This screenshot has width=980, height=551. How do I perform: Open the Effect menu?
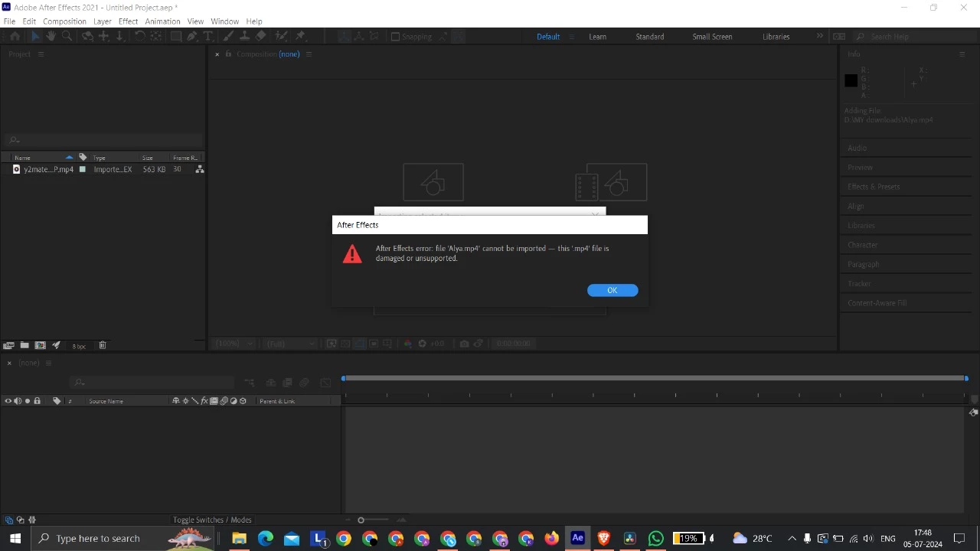click(128, 21)
